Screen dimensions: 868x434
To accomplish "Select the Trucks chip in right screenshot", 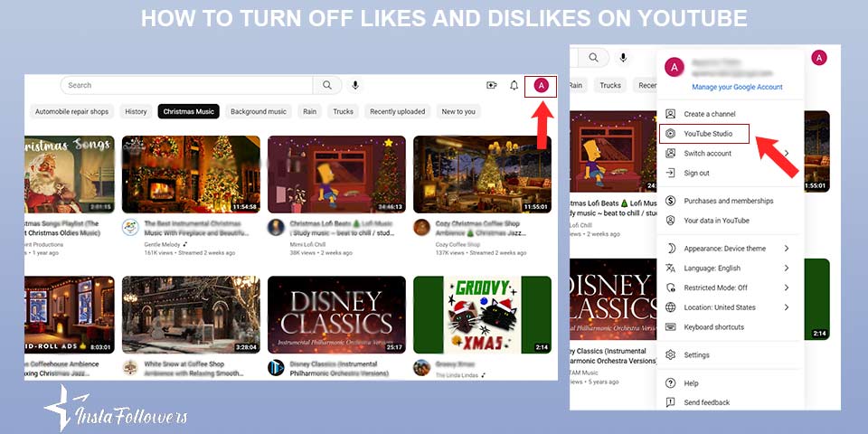I will tap(610, 85).
